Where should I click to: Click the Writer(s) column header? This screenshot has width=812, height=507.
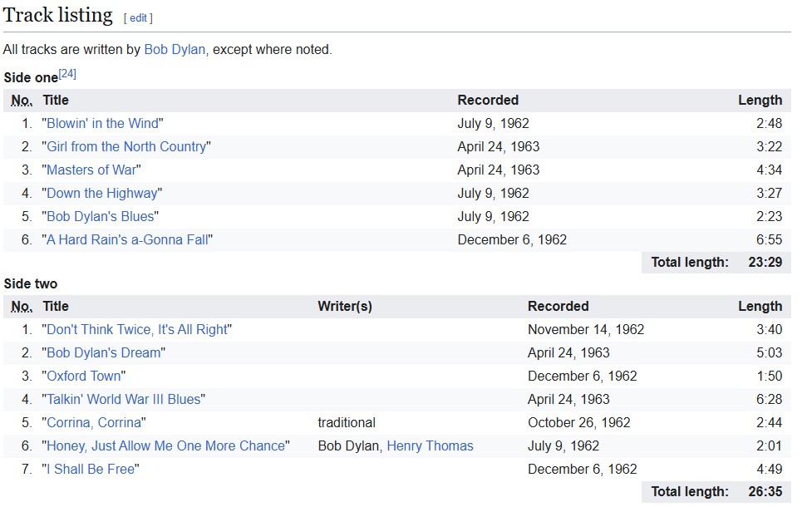point(345,306)
